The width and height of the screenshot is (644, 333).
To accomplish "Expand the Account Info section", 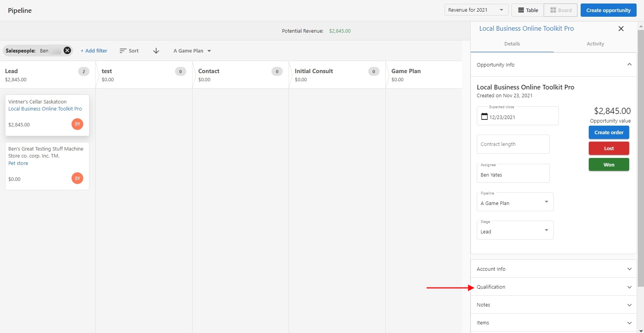I will (x=553, y=269).
